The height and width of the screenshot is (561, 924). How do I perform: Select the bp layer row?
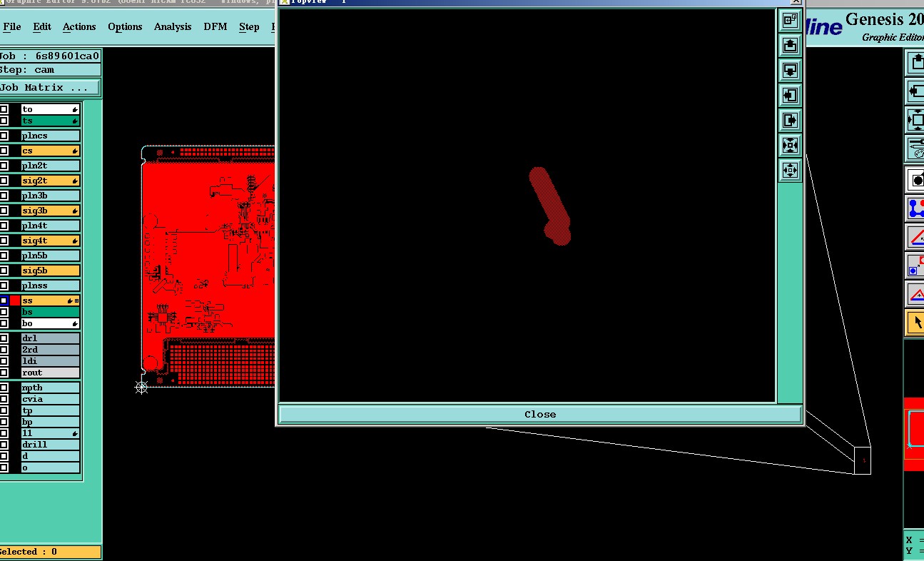coord(50,422)
